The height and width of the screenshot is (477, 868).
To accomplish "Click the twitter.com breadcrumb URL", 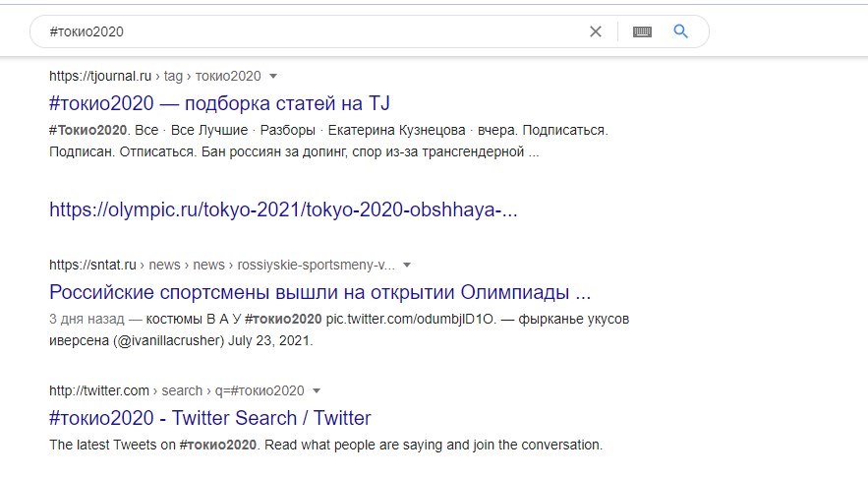I will coord(99,390).
